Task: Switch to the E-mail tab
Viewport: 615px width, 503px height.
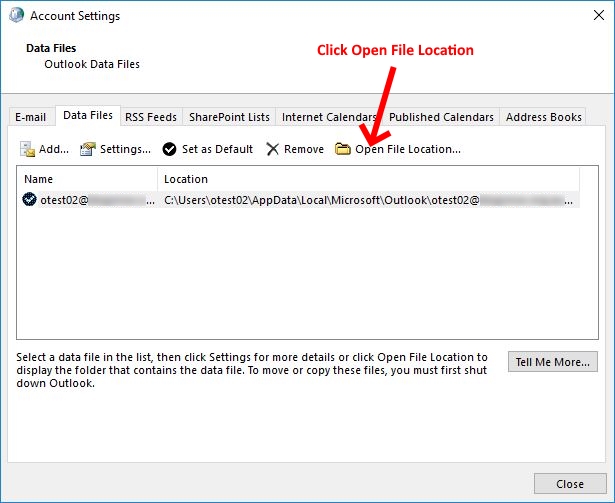Action: tap(31, 117)
